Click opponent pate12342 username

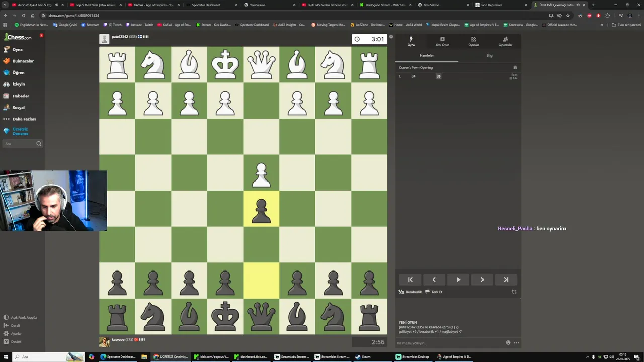[x=120, y=37]
